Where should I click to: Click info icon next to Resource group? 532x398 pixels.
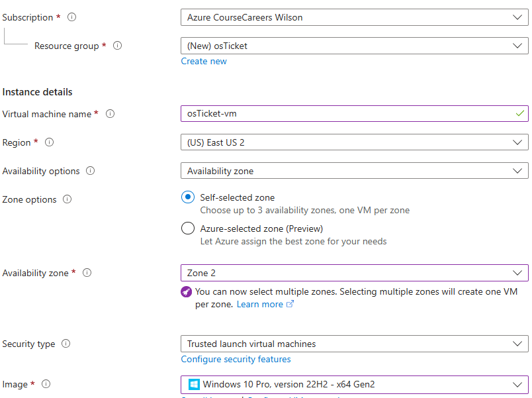pos(117,46)
